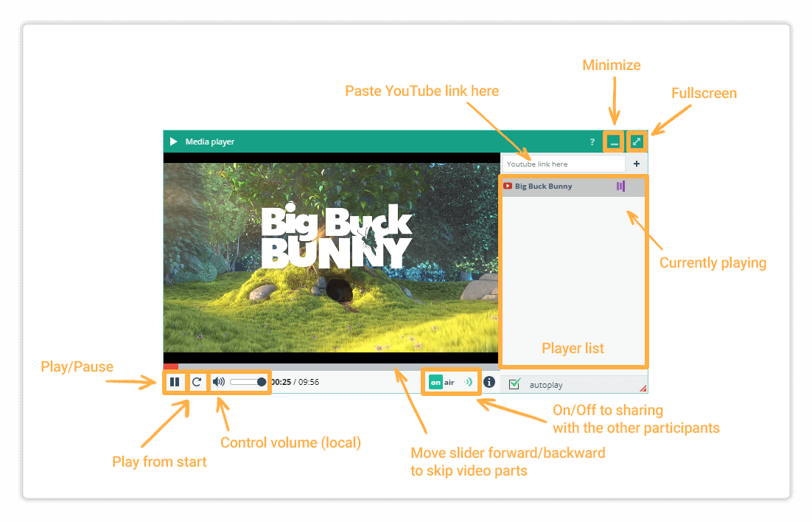
Task: Click the resize handle at panel corner
Action: point(643,389)
